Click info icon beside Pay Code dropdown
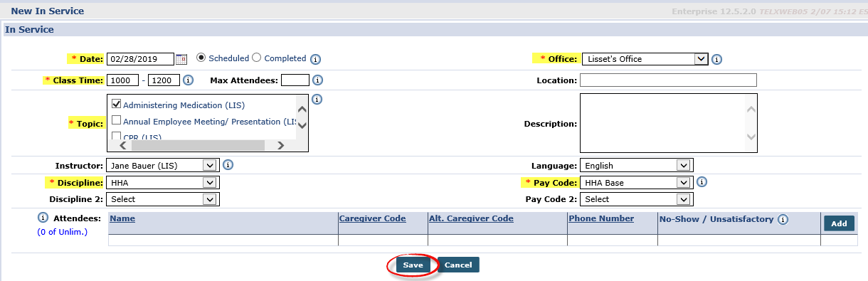Viewport: 868px width, 281px height. pyautogui.click(x=702, y=182)
